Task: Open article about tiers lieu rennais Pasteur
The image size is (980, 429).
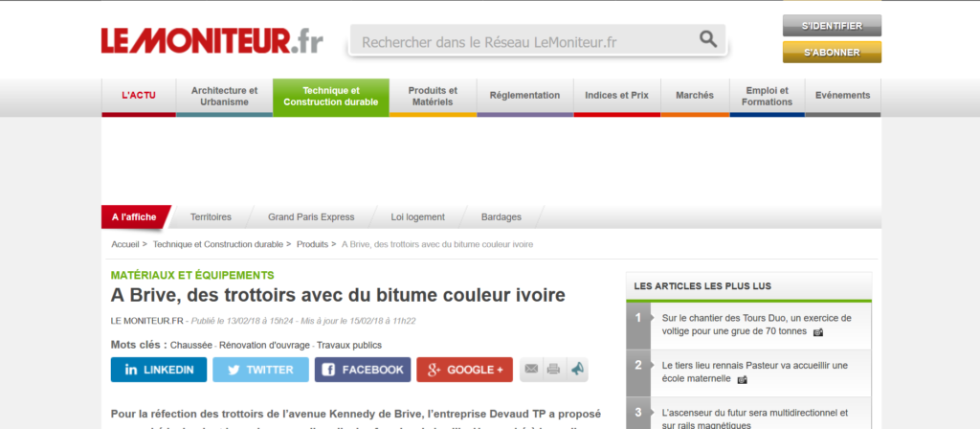Action: (x=755, y=373)
